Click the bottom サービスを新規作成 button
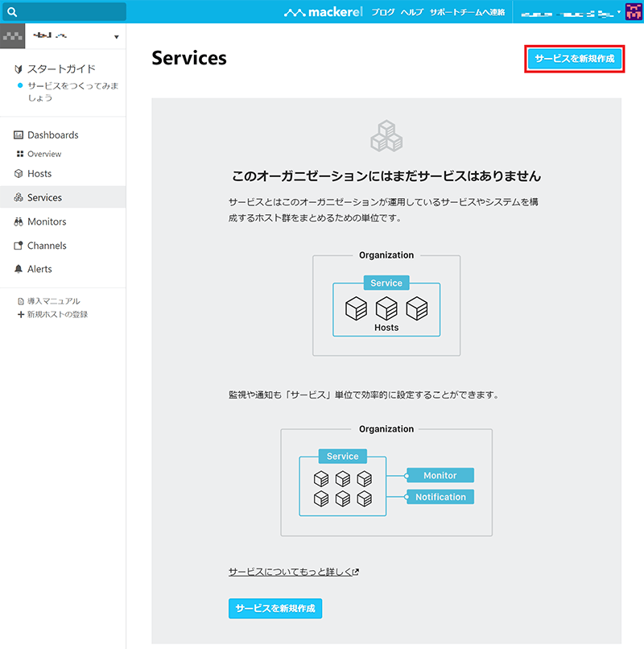 275,608
